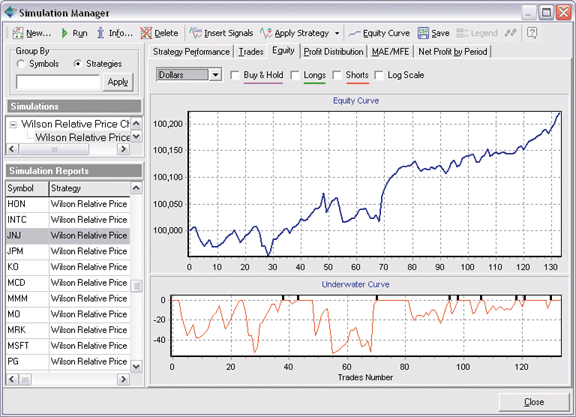Select the Symbols group-by radio button
This screenshot has width=576, height=417.
(x=21, y=64)
